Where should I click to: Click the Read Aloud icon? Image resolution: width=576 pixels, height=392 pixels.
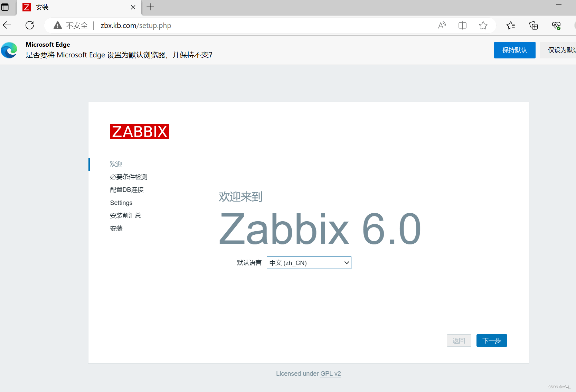coord(442,25)
